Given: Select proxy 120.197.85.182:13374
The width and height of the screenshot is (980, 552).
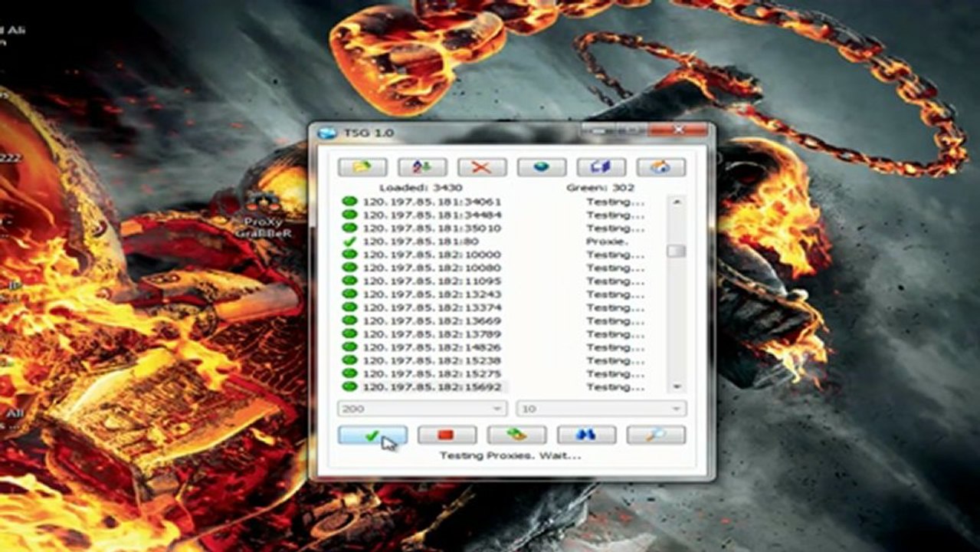Looking at the screenshot, I should click(432, 307).
